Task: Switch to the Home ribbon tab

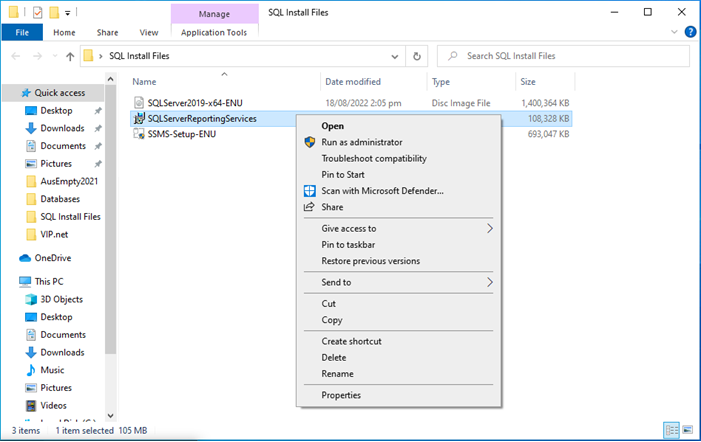Action: [64, 32]
